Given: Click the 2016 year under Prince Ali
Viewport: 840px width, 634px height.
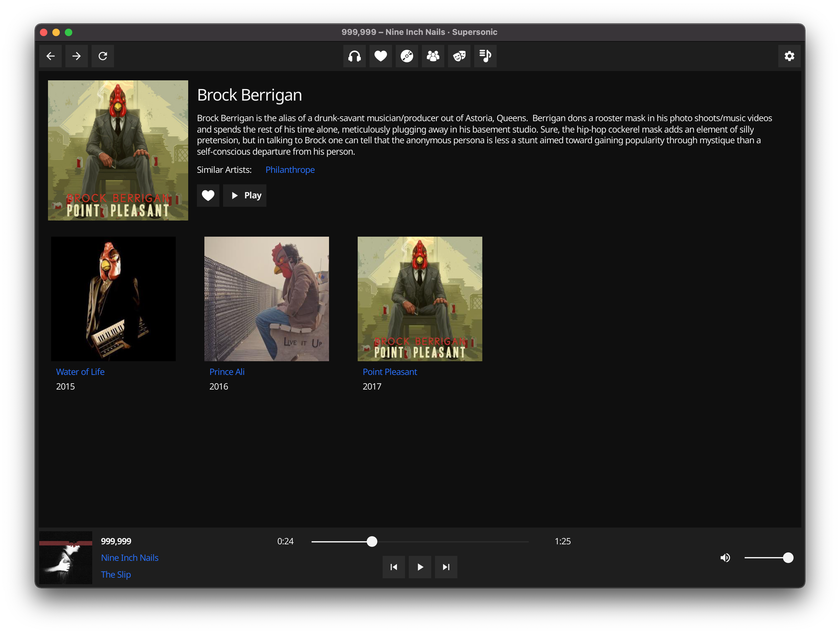Looking at the screenshot, I should [219, 386].
